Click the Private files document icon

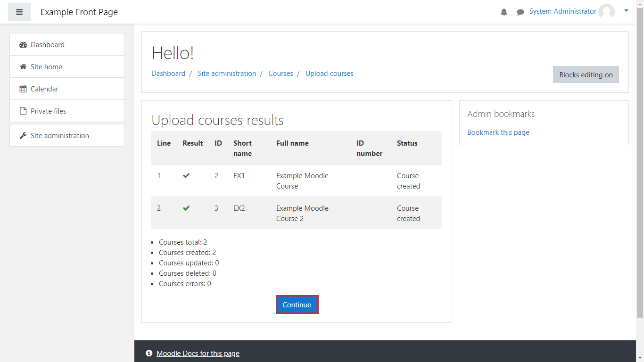(23, 111)
